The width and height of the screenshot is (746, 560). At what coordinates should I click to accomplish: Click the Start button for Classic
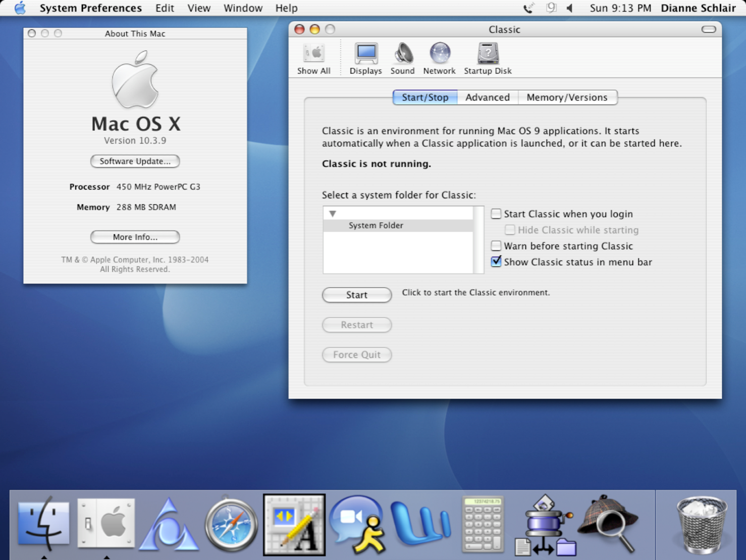click(357, 295)
